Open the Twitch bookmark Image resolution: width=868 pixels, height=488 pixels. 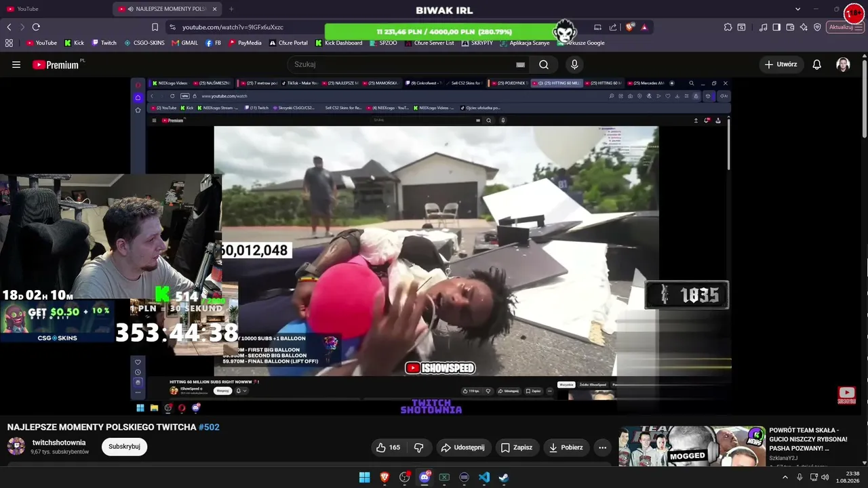[x=104, y=43]
